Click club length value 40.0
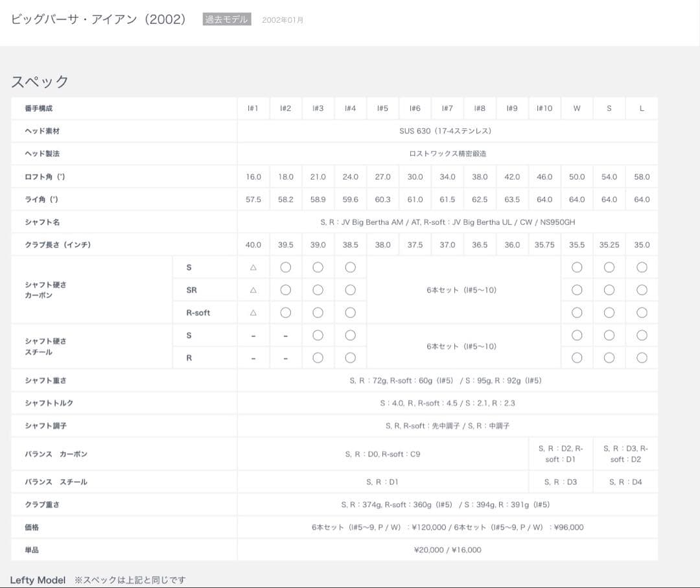 pos(253,244)
